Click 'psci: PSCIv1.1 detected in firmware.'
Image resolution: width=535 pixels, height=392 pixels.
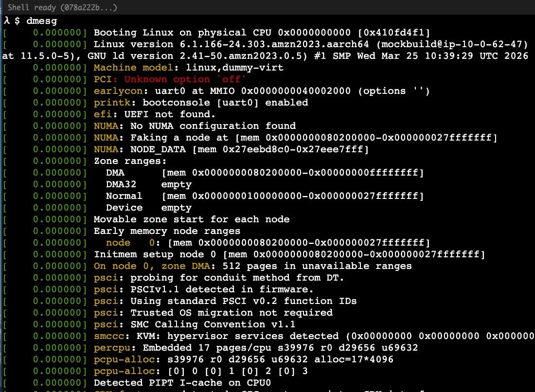204,289
